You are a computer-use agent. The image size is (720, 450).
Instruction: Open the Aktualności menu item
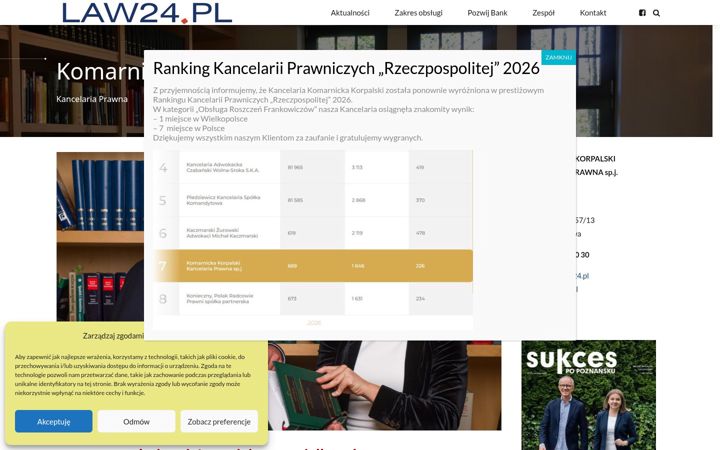[350, 13]
